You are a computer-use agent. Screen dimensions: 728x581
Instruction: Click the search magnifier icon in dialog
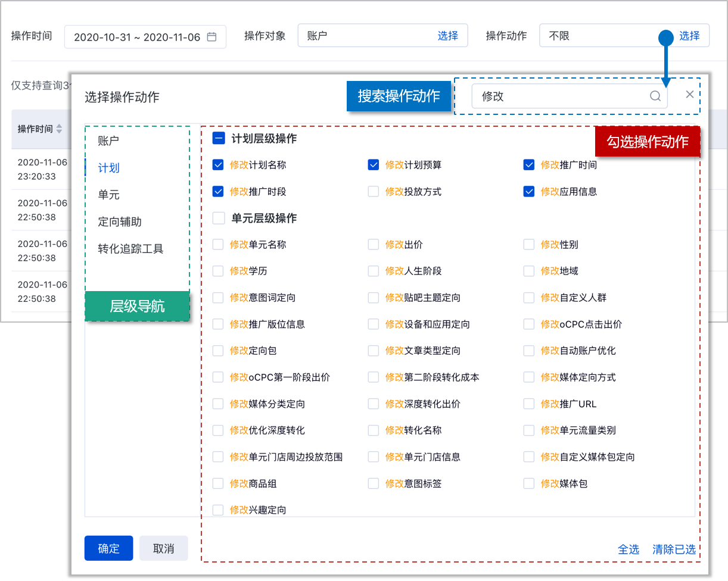(655, 96)
